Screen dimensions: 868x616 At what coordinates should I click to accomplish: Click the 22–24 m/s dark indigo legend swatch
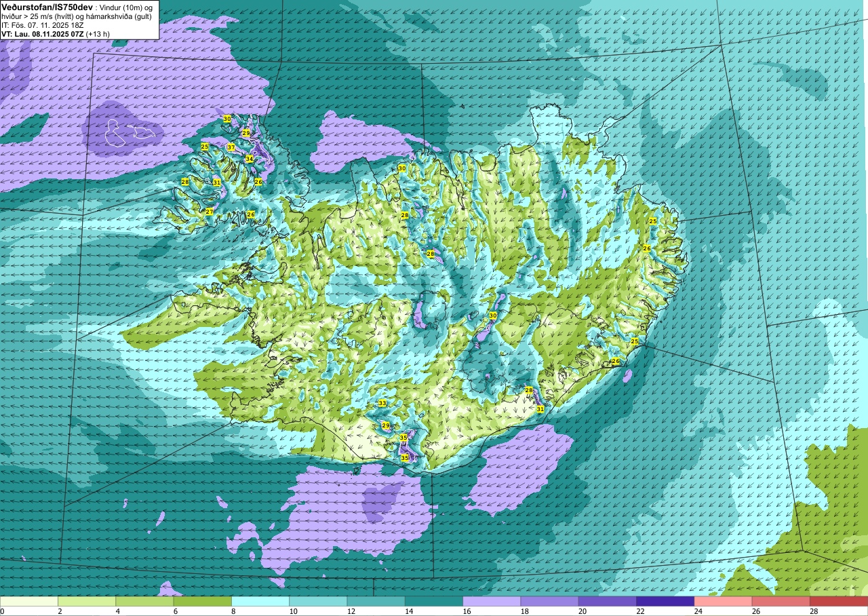665,601
